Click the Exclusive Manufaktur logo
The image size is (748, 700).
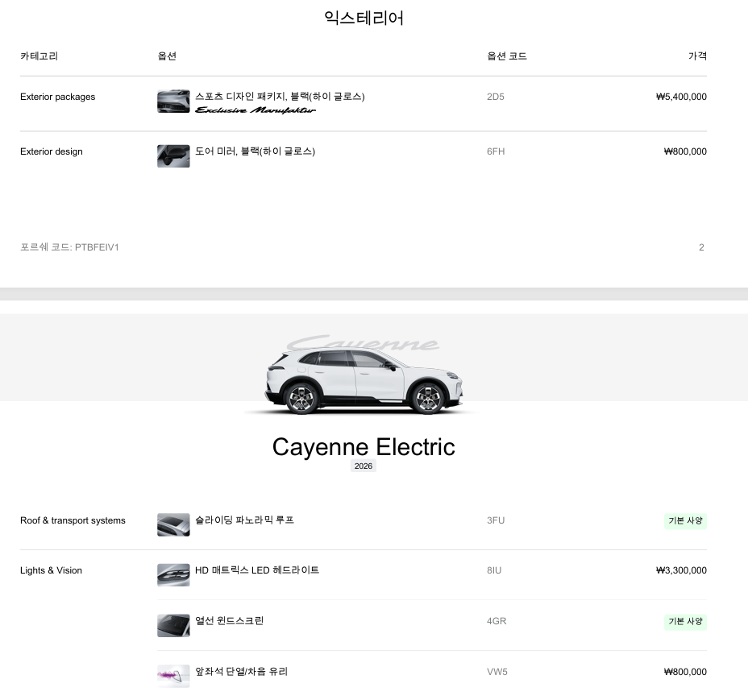coord(256,110)
